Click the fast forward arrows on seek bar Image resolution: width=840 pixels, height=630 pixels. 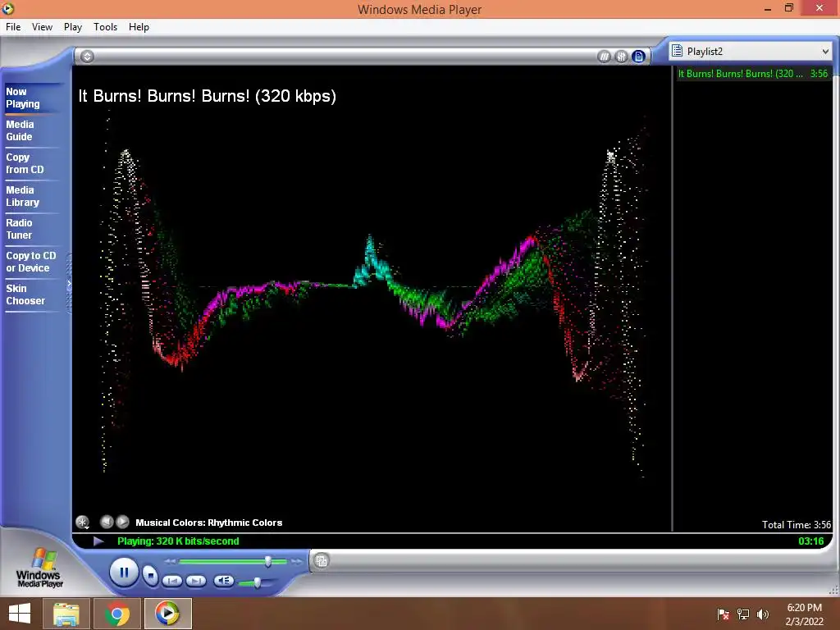[296, 561]
